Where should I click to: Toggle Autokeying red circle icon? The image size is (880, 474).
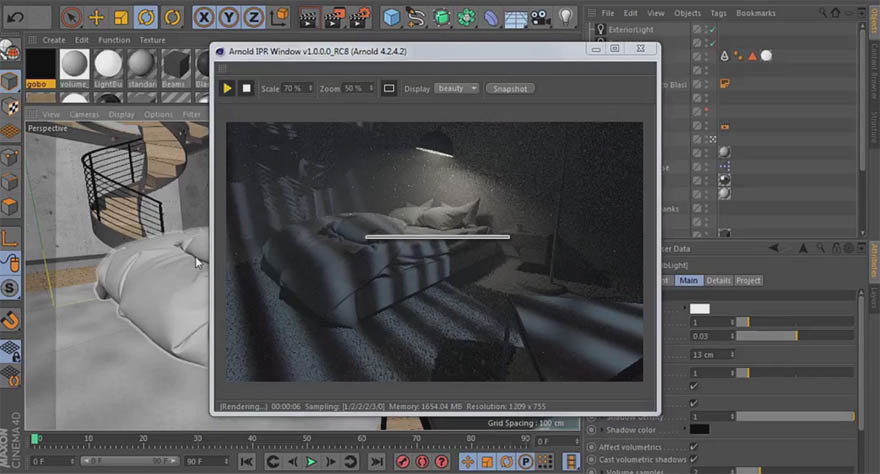422,462
